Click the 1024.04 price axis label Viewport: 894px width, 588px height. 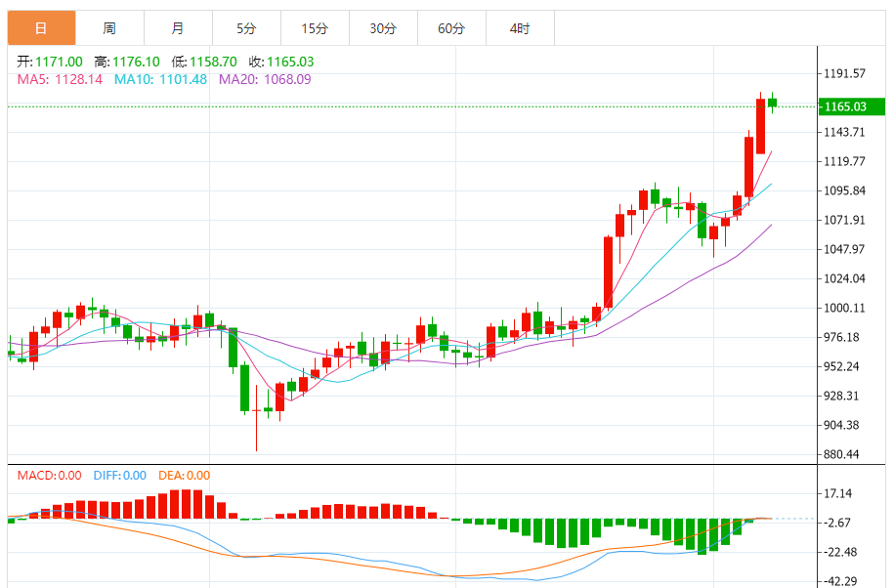[x=844, y=278]
